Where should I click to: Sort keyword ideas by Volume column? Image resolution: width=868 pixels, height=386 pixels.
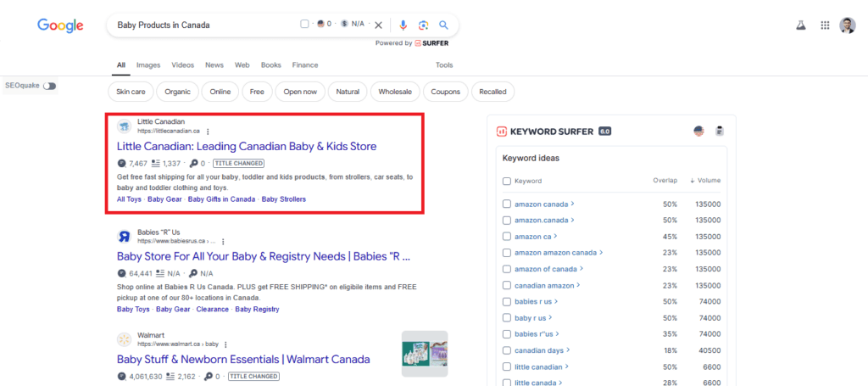point(704,181)
